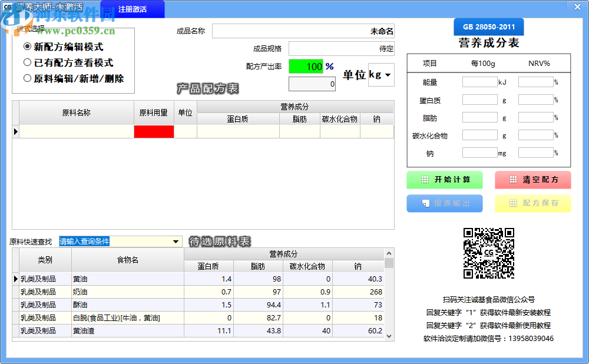
Task: Click the grid icon on 开始计算 button
Action: (x=424, y=180)
